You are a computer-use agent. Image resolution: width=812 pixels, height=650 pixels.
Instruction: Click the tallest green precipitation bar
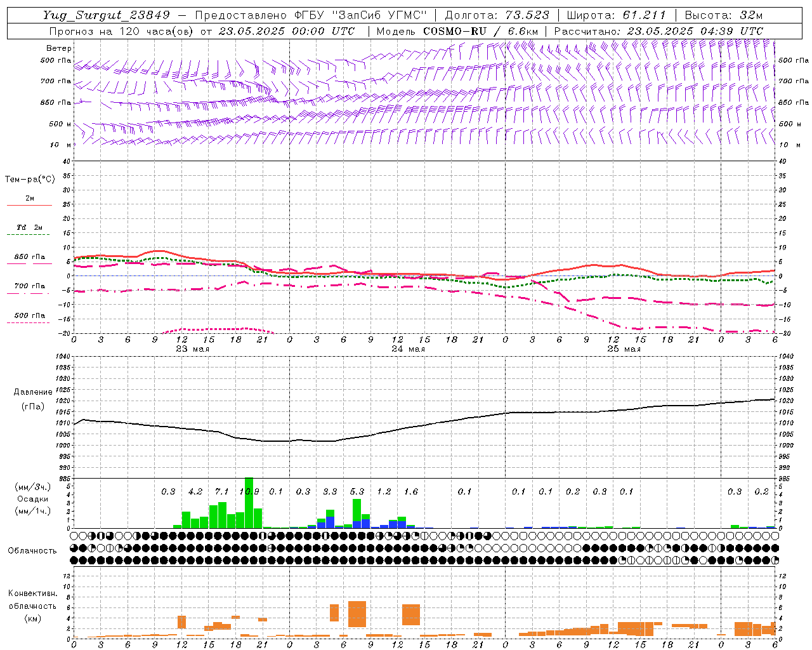point(249,503)
